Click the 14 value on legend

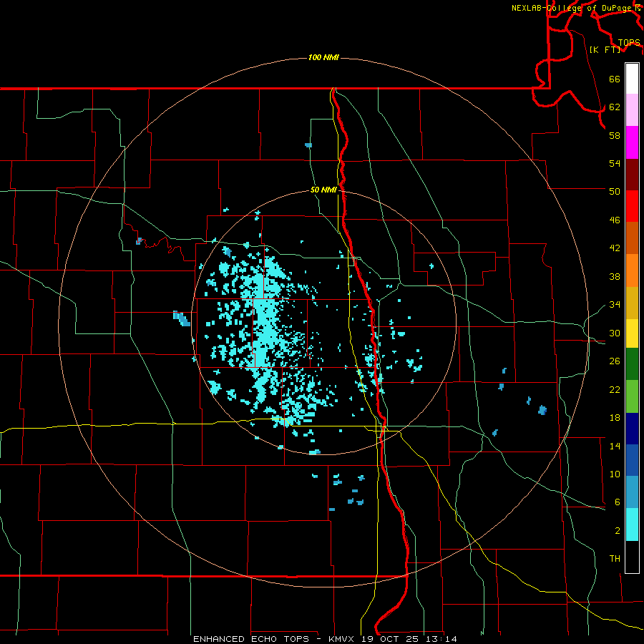(615, 446)
